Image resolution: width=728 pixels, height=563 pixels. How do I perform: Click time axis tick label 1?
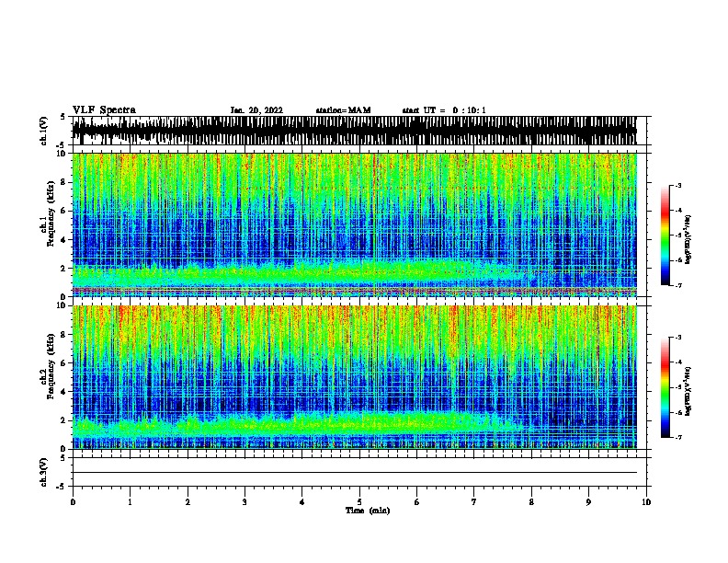130,502
